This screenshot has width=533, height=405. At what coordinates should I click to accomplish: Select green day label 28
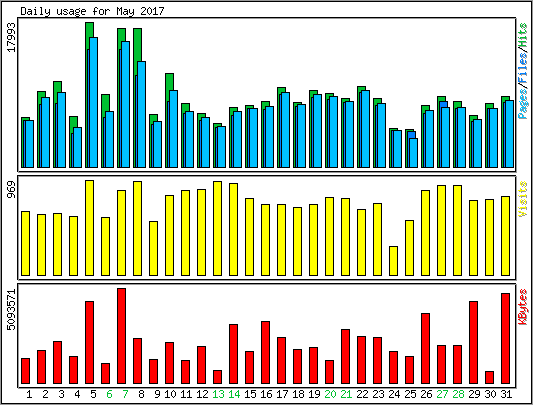[458, 394]
